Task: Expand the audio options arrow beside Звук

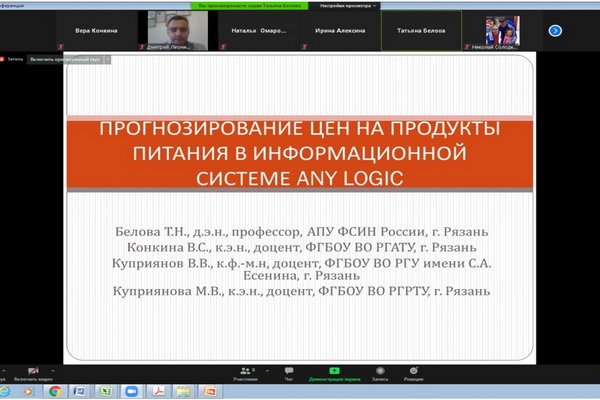Action: tap(3, 371)
